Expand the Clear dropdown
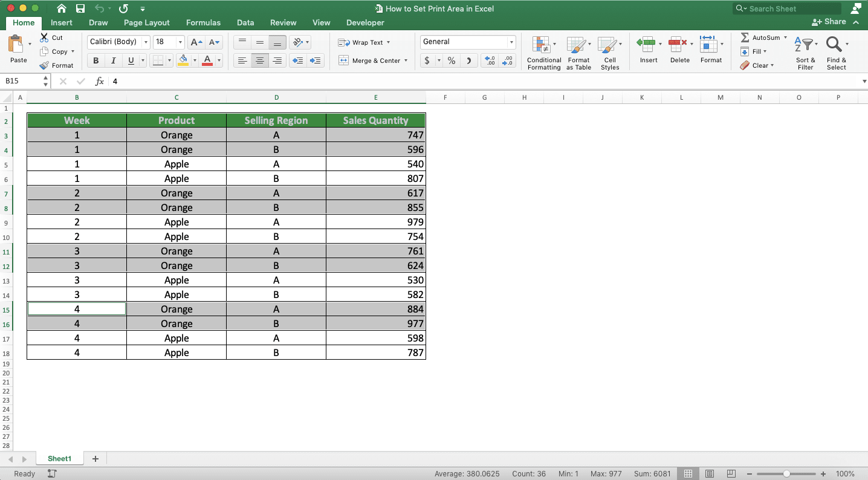 [772, 65]
